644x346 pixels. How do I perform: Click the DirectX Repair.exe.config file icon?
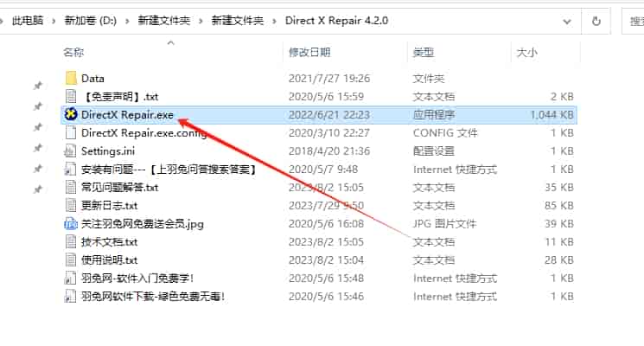tap(71, 132)
